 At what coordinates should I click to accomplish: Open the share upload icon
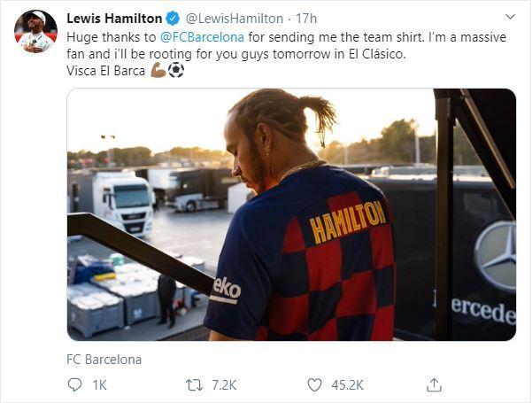click(434, 384)
